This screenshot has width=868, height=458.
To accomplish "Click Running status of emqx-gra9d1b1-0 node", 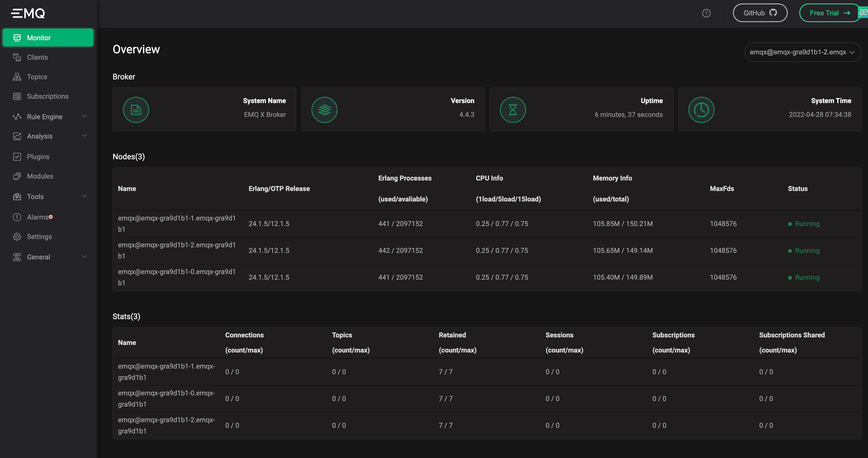I will pyautogui.click(x=804, y=277).
